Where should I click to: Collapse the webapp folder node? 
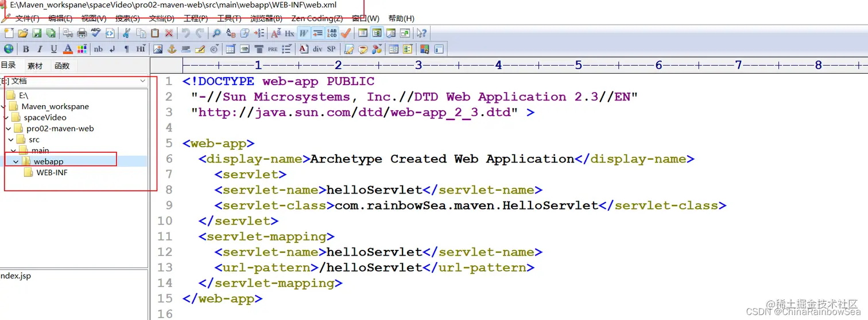tap(16, 161)
